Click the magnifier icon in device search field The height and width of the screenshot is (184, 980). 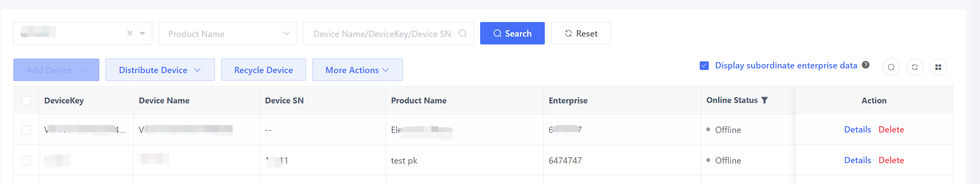(x=463, y=33)
